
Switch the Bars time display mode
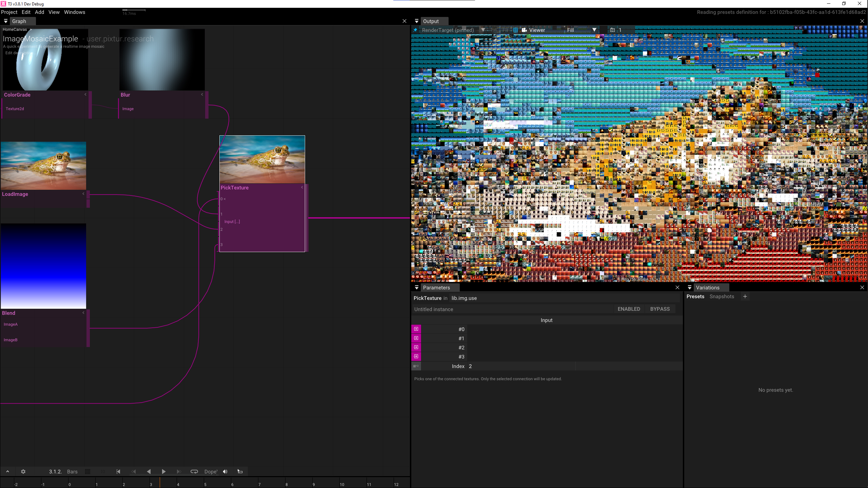pos(72,471)
